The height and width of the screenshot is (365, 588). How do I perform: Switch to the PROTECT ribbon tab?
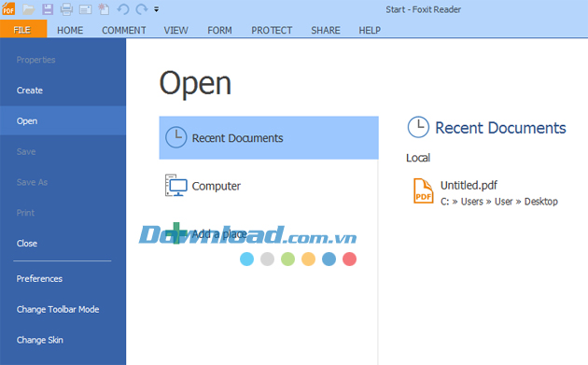point(272,30)
